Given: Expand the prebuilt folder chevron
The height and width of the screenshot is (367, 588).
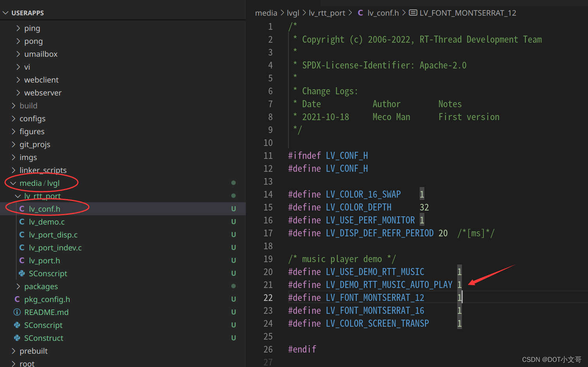Looking at the screenshot, I should [x=13, y=351].
